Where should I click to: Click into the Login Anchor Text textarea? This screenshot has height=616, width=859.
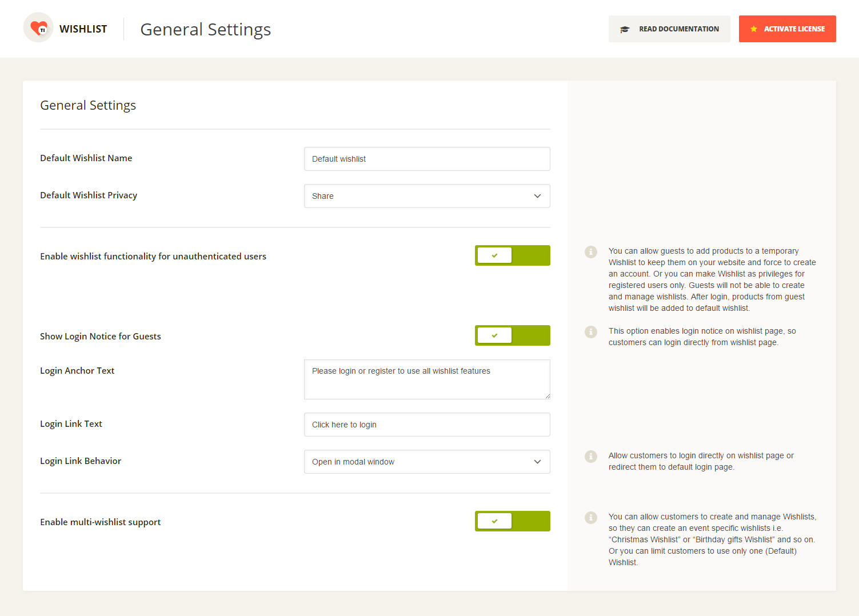pos(427,379)
